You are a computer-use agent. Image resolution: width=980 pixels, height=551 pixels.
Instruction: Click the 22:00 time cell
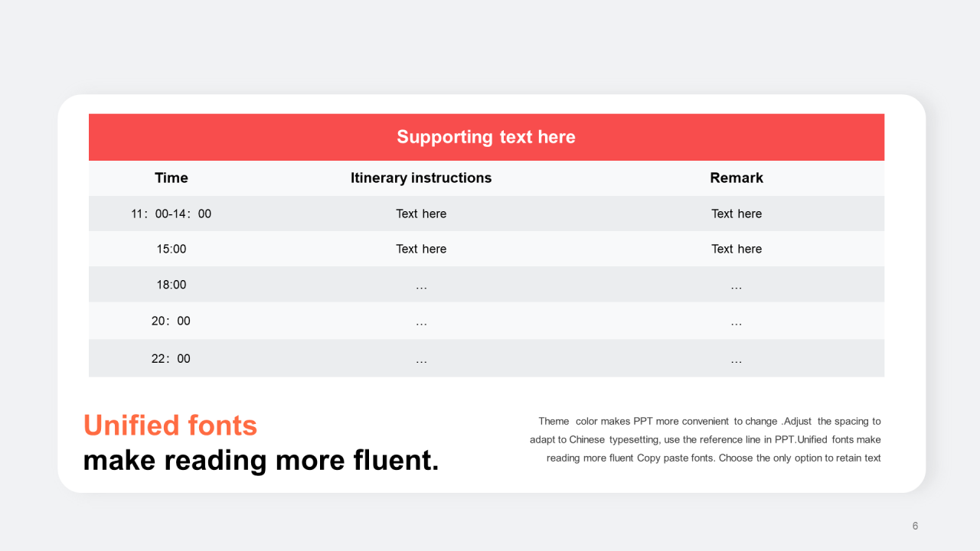171,358
